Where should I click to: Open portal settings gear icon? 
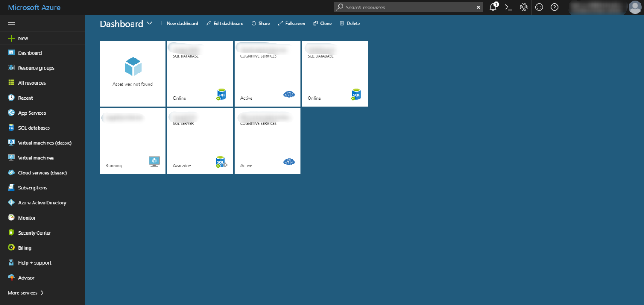coord(524,7)
